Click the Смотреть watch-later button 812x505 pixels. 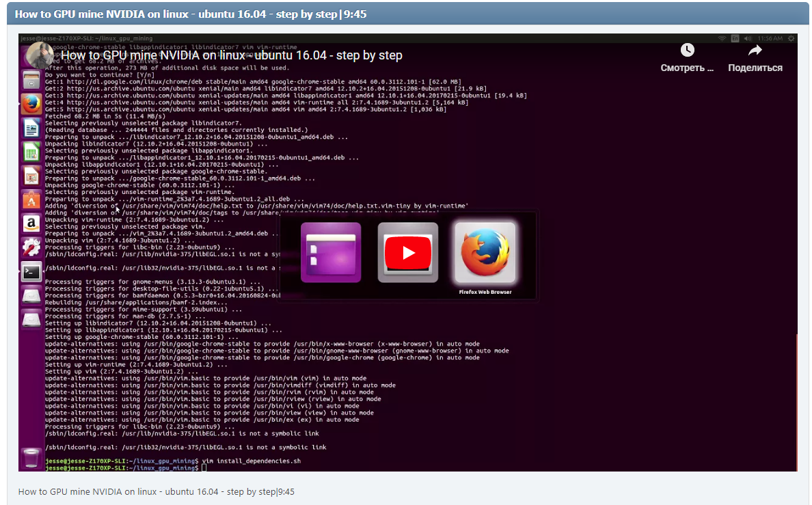tap(687, 58)
